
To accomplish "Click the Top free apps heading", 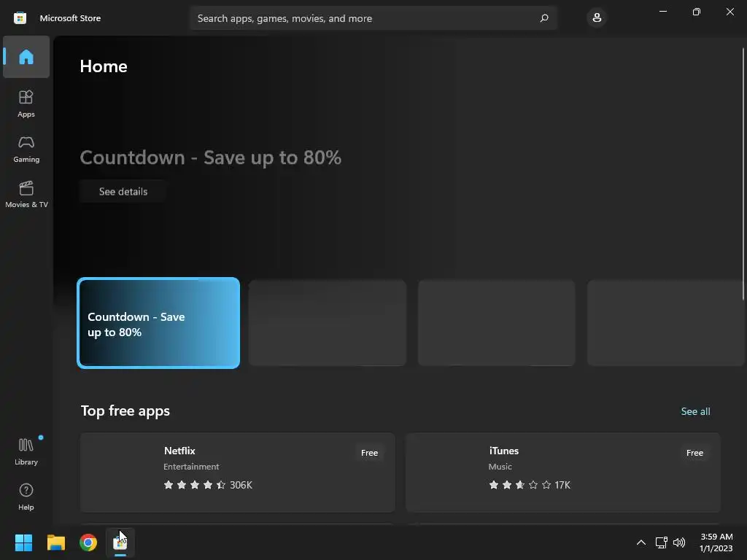I will (125, 411).
